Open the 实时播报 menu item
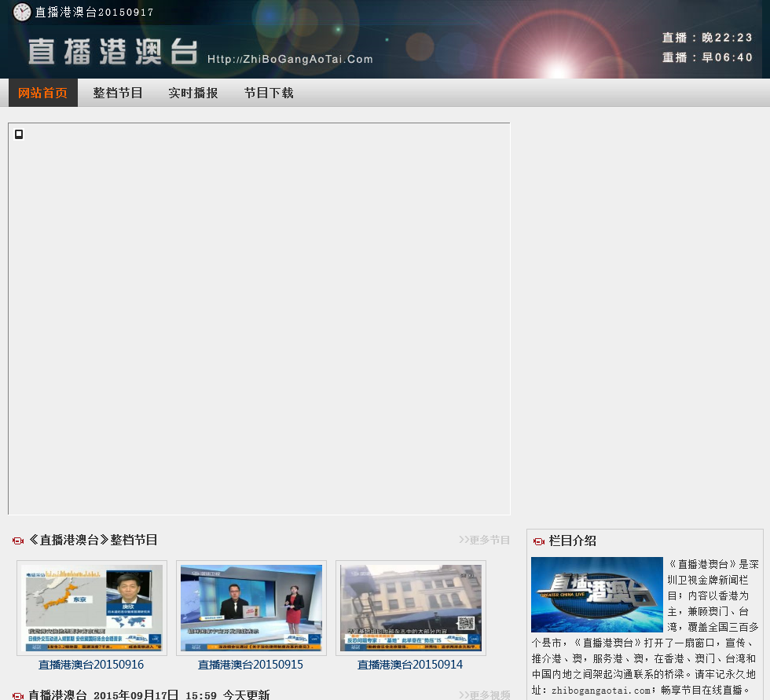 (x=193, y=93)
